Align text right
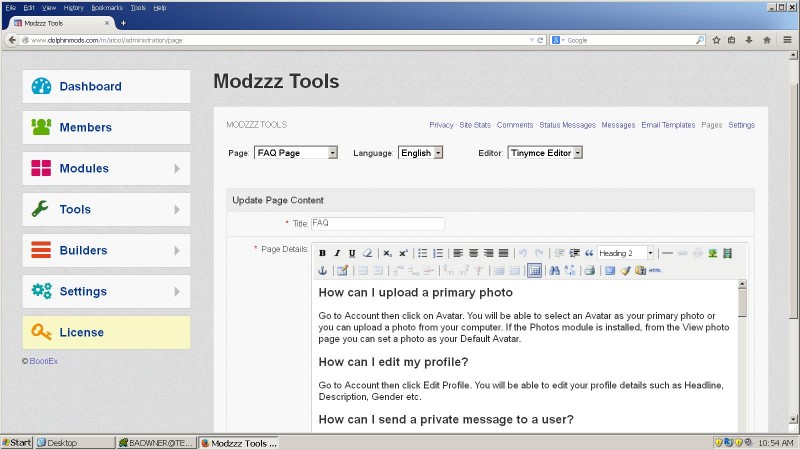Screen dimensions: 800x450 tap(488, 253)
